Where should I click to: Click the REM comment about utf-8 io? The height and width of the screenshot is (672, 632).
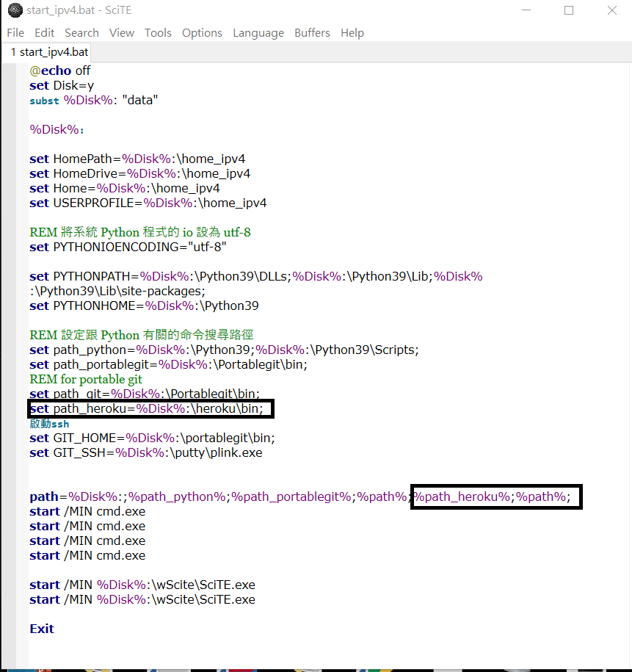click(140, 232)
